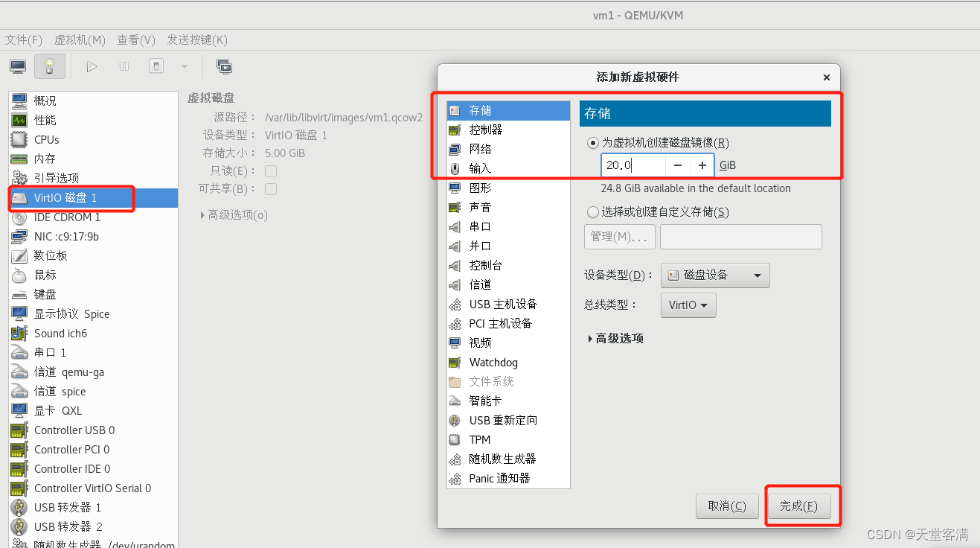Viewport: 980px width, 548px height.
Task: Select 信道 spice in the hardware list
Action: (93, 391)
